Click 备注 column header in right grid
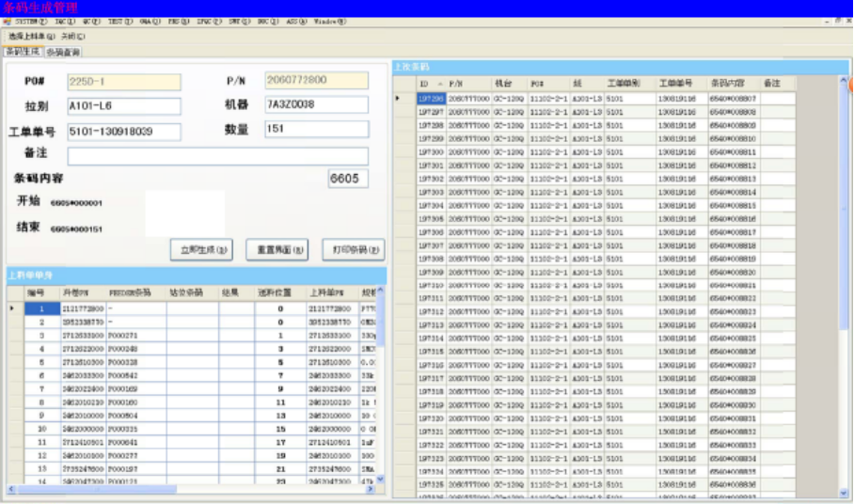The height and width of the screenshot is (504, 854). coord(777,84)
